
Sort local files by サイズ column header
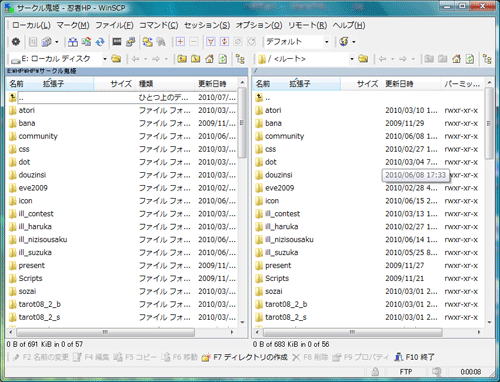coord(114,84)
